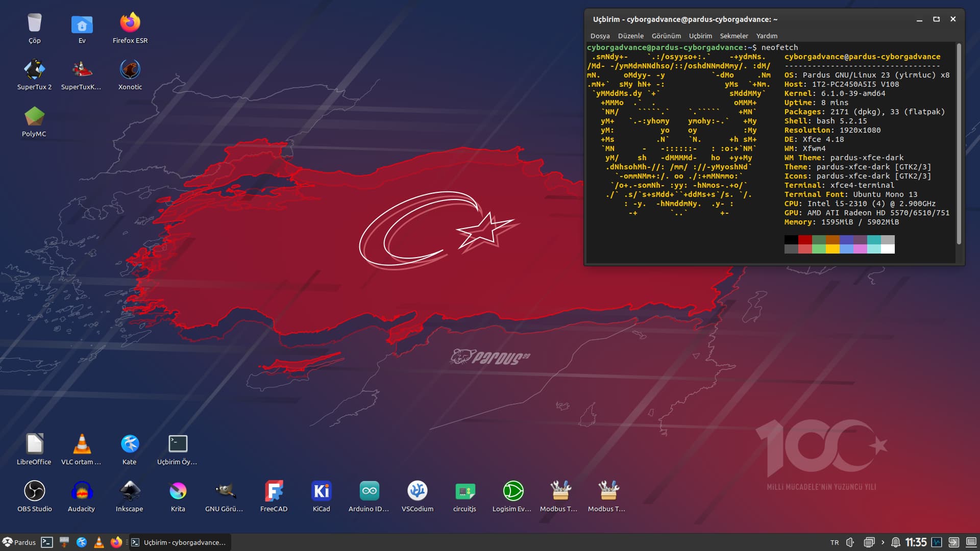This screenshot has height=551, width=980.
Task: Click the Uçbirim taskbar window button
Action: 179,542
